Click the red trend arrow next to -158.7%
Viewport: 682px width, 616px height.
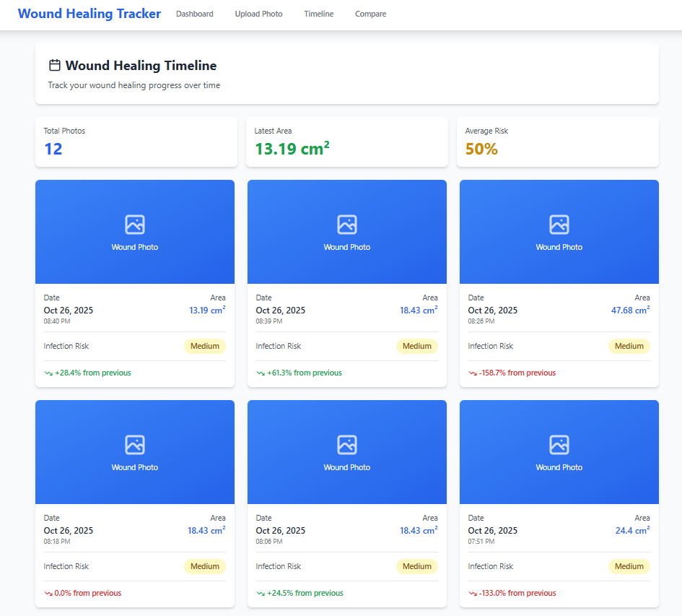(x=473, y=373)
